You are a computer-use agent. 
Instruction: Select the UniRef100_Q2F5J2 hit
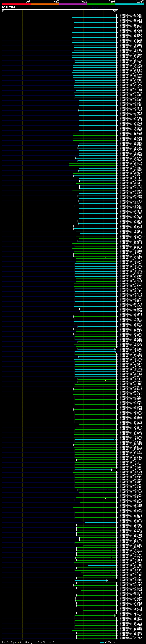pos(131,316)
